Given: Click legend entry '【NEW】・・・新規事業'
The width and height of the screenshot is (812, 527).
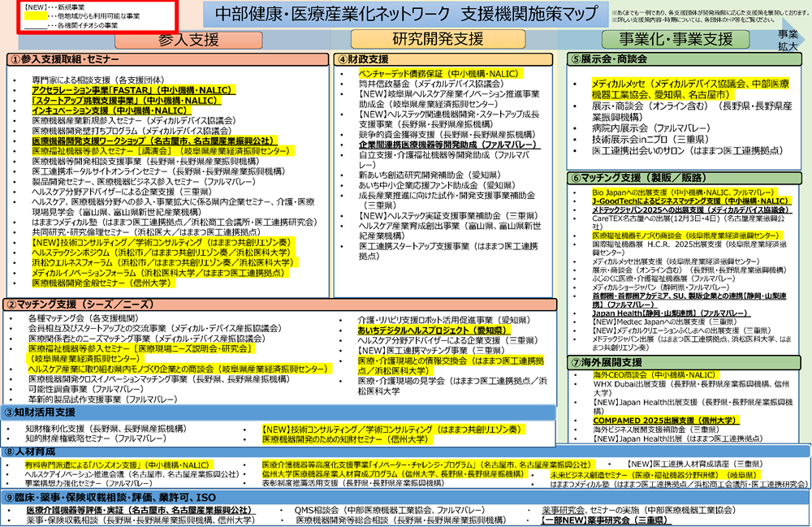Looking at the screenshot, I should (55, 7).
